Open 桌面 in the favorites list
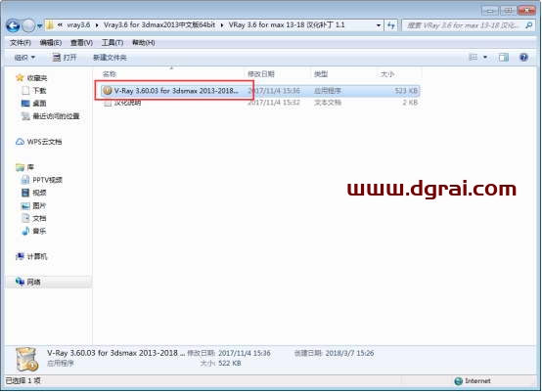Screen dimensions: 542x392 39,104
